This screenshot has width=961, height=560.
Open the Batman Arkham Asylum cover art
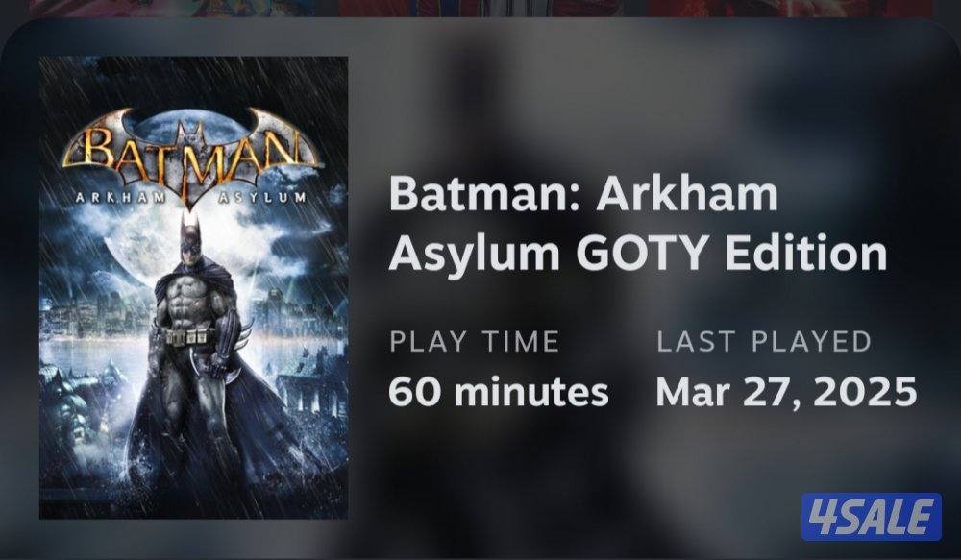[x=194, y=287]
